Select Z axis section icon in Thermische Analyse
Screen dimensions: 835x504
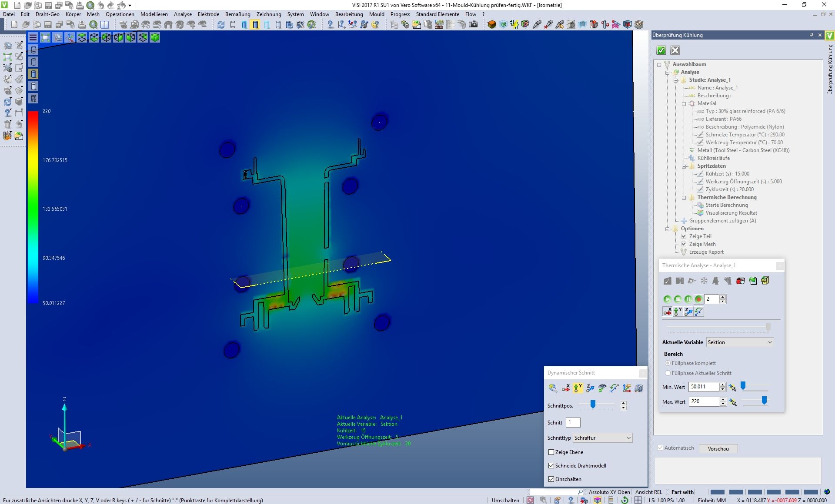(688, 312)
